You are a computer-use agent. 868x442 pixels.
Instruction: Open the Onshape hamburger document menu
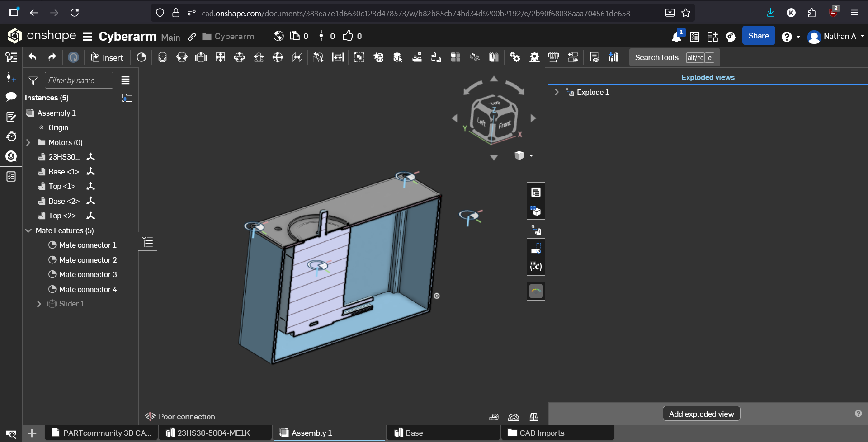click(88, 37)
